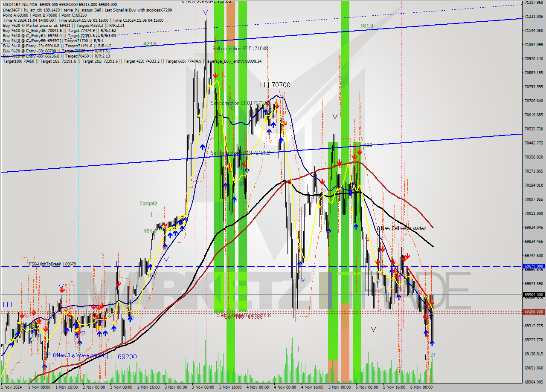Click the 70271.865 price axis label
This screenshot has height=392, width=546.
(534, 171)
